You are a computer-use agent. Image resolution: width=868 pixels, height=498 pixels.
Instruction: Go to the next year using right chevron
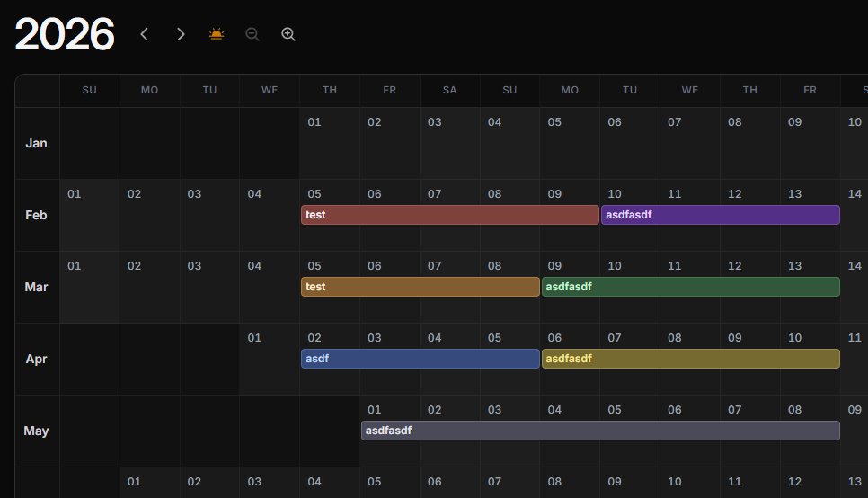[x=181, y=34]
